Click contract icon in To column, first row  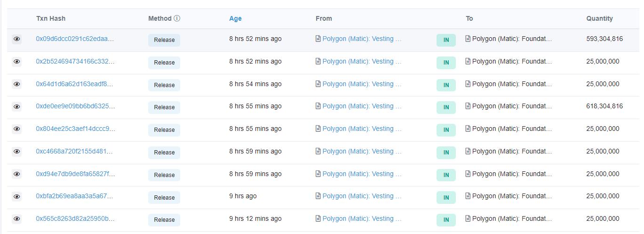coord(468,39)
